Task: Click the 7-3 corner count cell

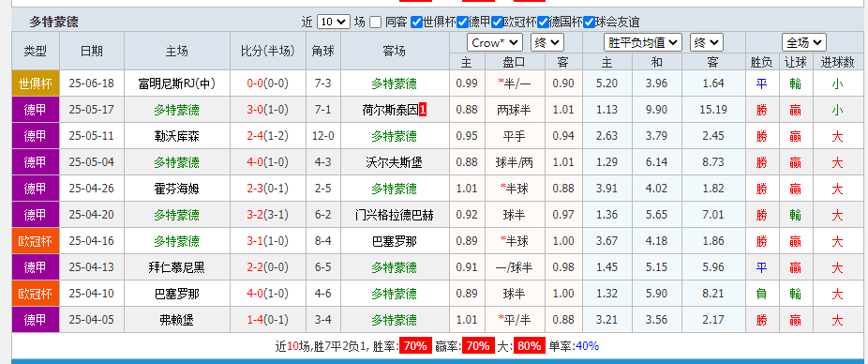Action: pyautogui.click(x=323, y=83)
